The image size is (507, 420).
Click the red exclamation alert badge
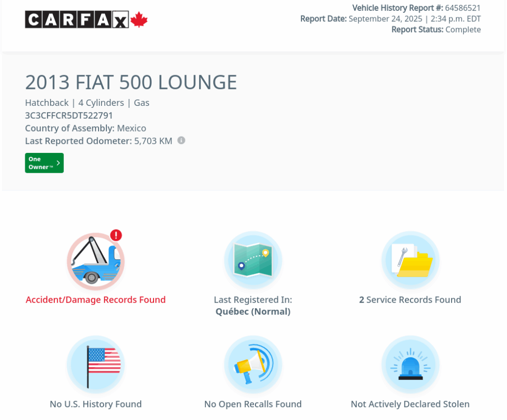pos(116,235)
